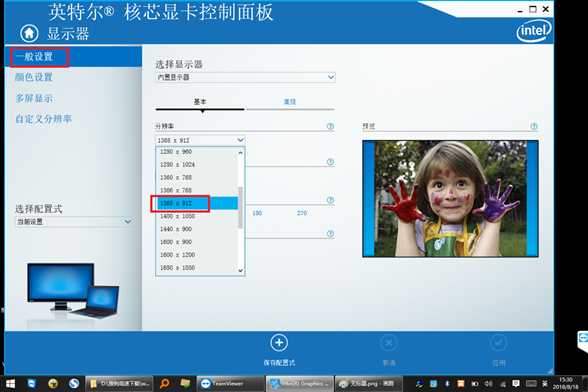This screenshot has width=588, height=392.
Task: Select 1400 x 1050 resolution
Action: (197, 216)
